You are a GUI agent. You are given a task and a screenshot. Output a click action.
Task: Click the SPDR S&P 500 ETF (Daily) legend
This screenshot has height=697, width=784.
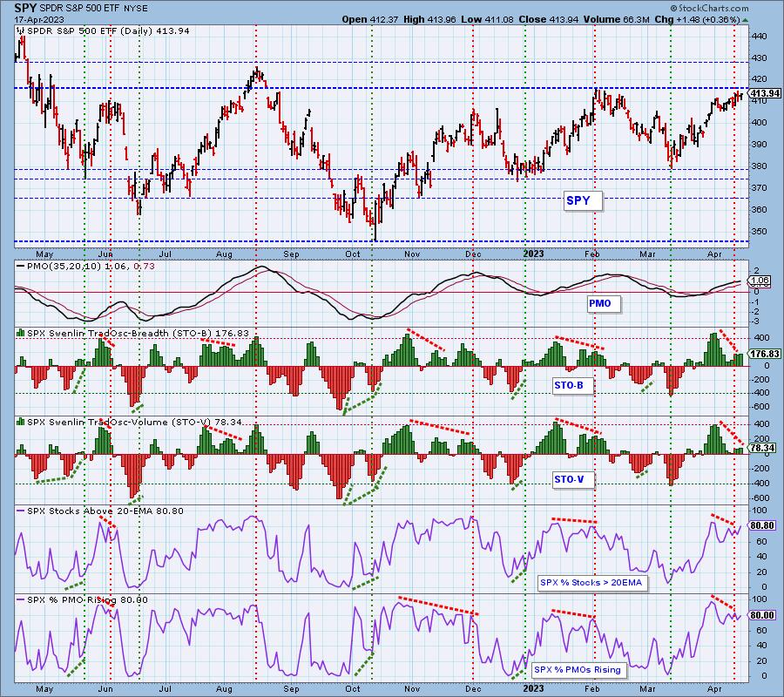(108, 31)
